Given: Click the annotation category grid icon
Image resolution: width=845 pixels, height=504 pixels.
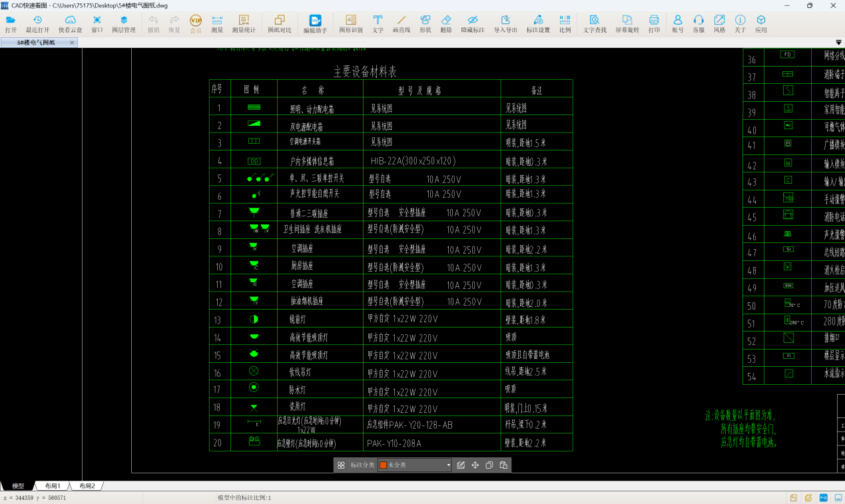Looking at the screenshot, I should pos(341,465).
